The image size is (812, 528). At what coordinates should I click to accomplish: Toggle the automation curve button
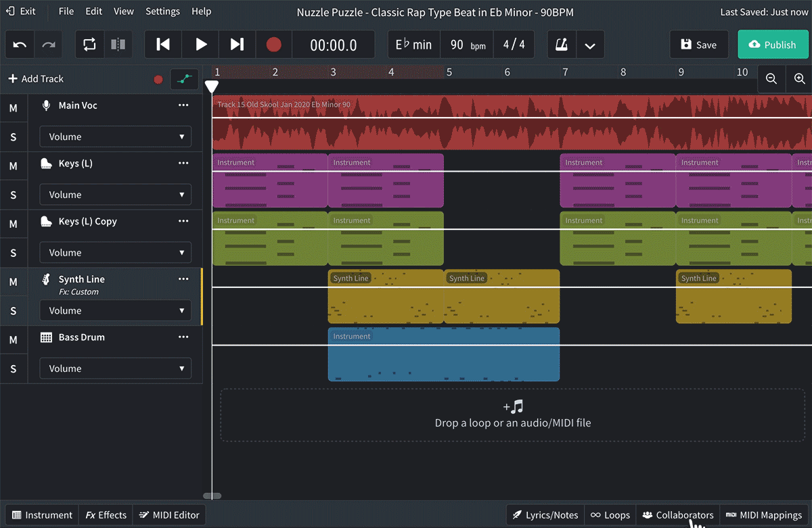184,79
